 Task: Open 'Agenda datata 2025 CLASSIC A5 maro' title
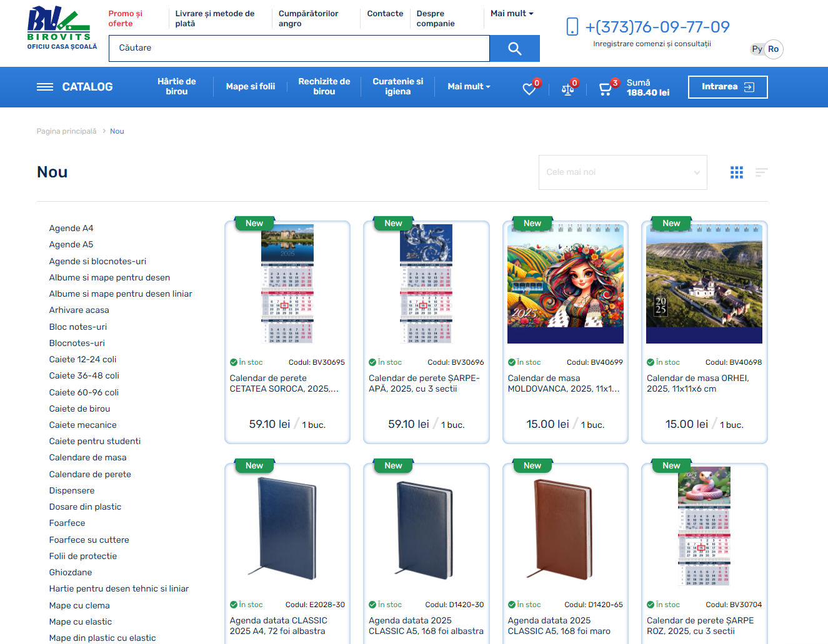[x=559, y=626]
